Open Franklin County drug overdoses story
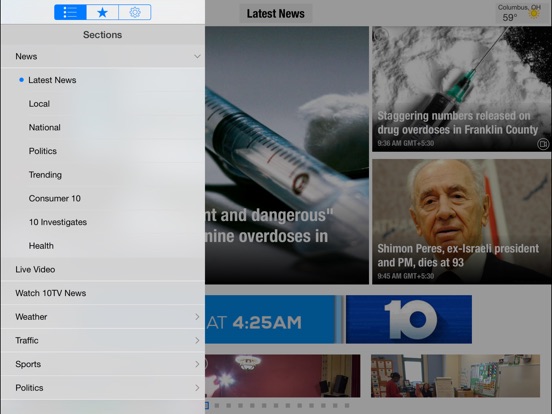The width and height of the screenshot is (552, 414). click(x=462, y=89)
